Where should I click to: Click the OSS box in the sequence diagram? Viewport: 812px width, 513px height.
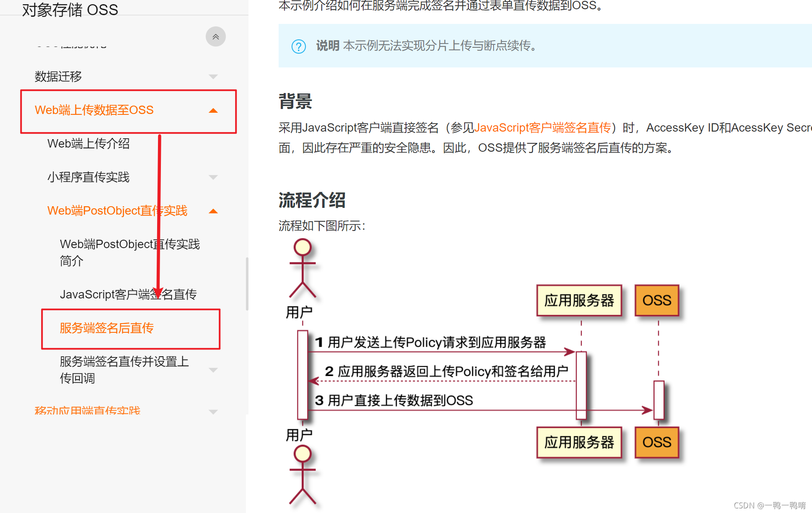pyautogui.click(x=657, y=300)
